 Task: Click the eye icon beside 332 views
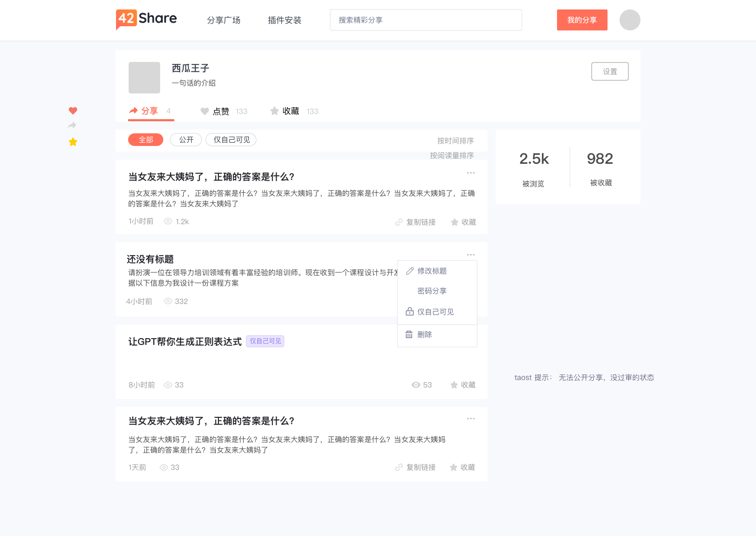coord(168,301)
